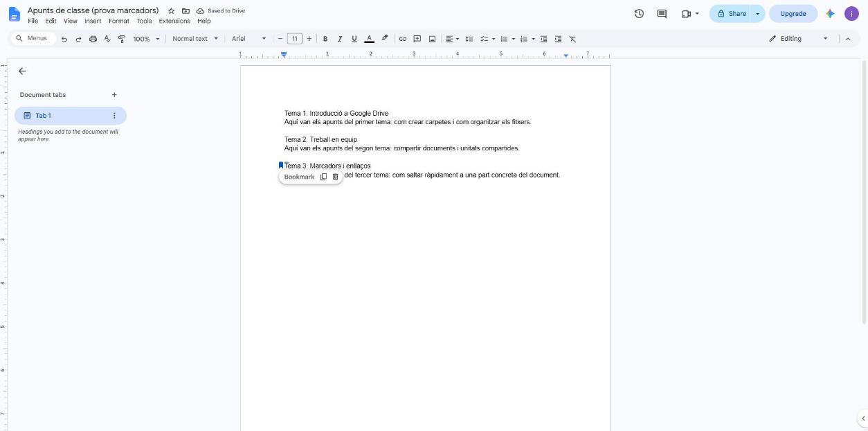The image size is (868, 431).
Task: Show all comments with the comment icon
Action: pyautogui.click(x=661, y=14)
